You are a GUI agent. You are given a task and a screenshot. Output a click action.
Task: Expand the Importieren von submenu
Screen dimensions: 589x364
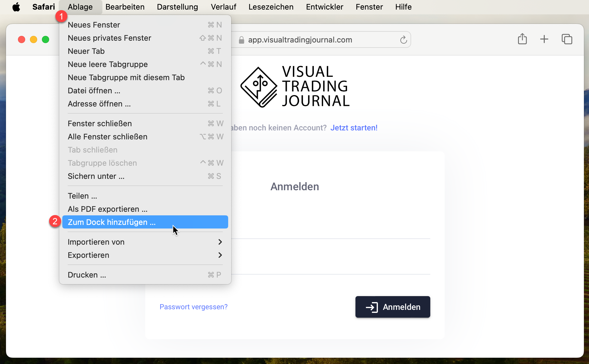tap(145, 242)
